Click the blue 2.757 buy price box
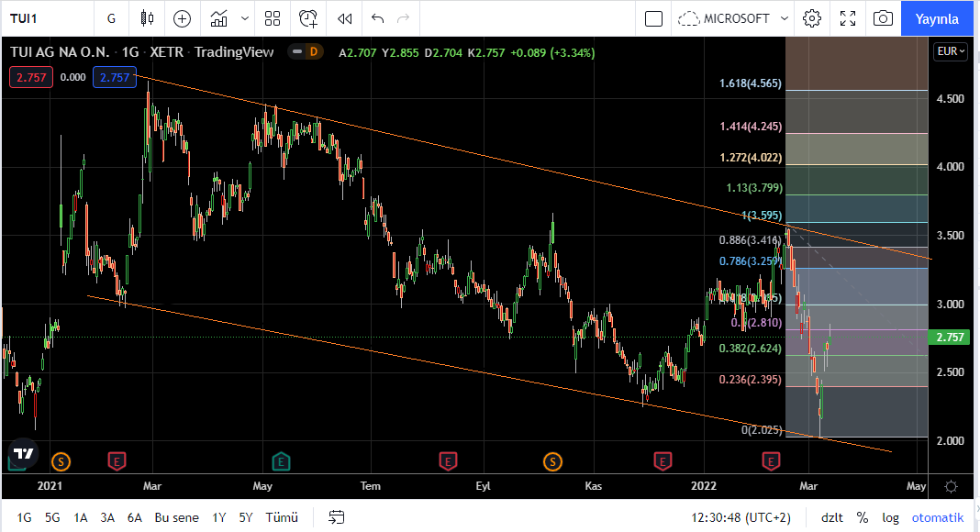980x532 pixels. (x=115, y=77)
